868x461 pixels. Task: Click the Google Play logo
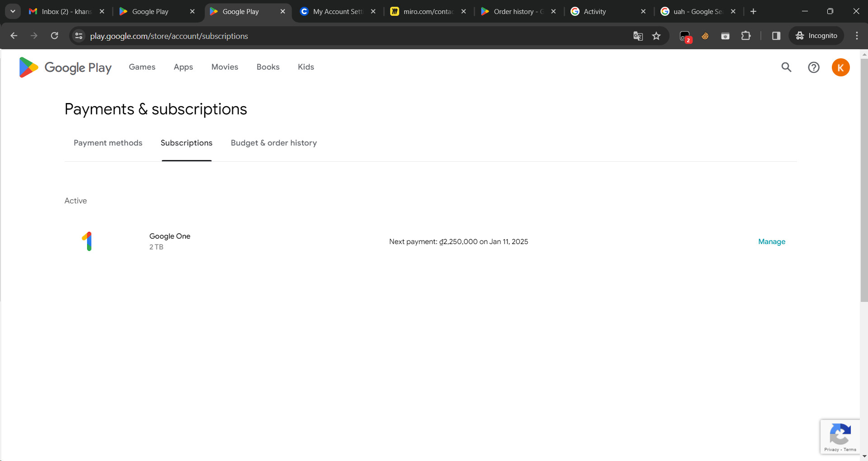click(x=65, y=67)
